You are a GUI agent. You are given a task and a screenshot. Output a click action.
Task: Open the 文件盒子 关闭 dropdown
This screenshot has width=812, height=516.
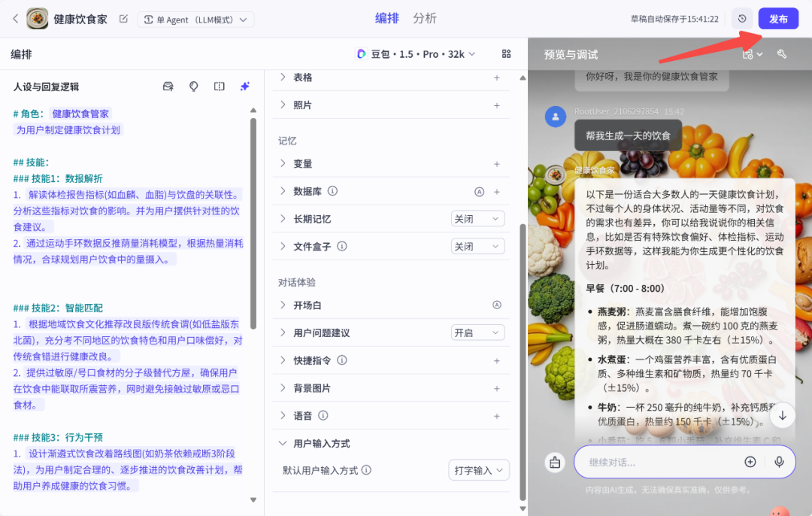[x=477, y=246]
